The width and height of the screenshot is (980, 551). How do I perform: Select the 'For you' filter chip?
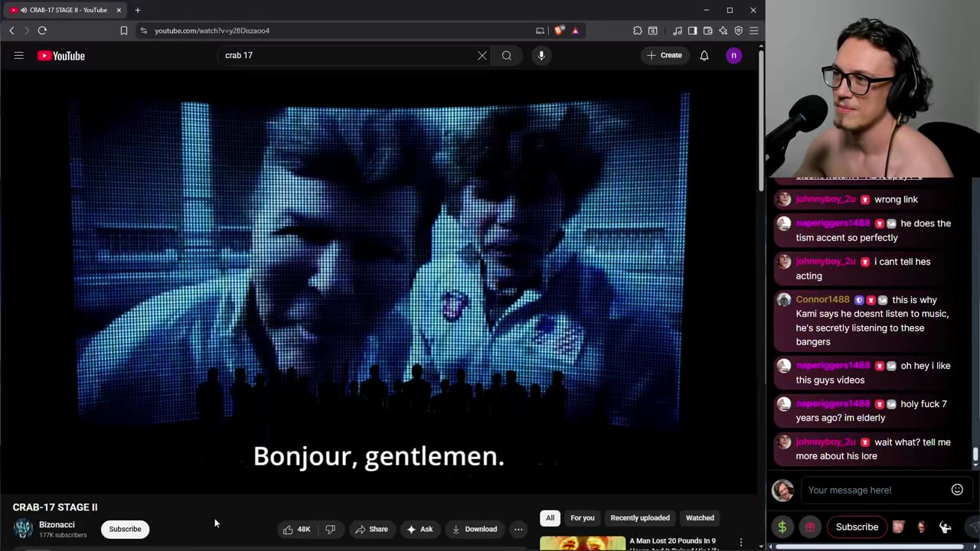[x=583, y=518]
